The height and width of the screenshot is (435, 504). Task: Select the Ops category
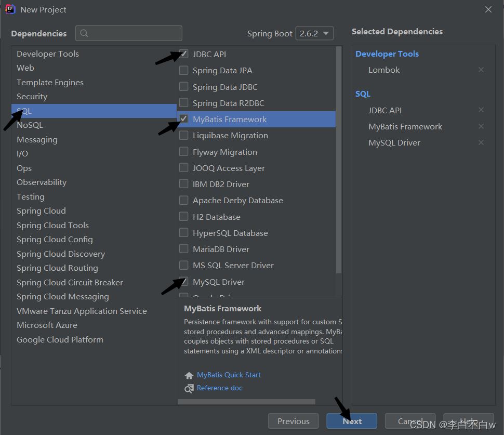click(94, 168)
